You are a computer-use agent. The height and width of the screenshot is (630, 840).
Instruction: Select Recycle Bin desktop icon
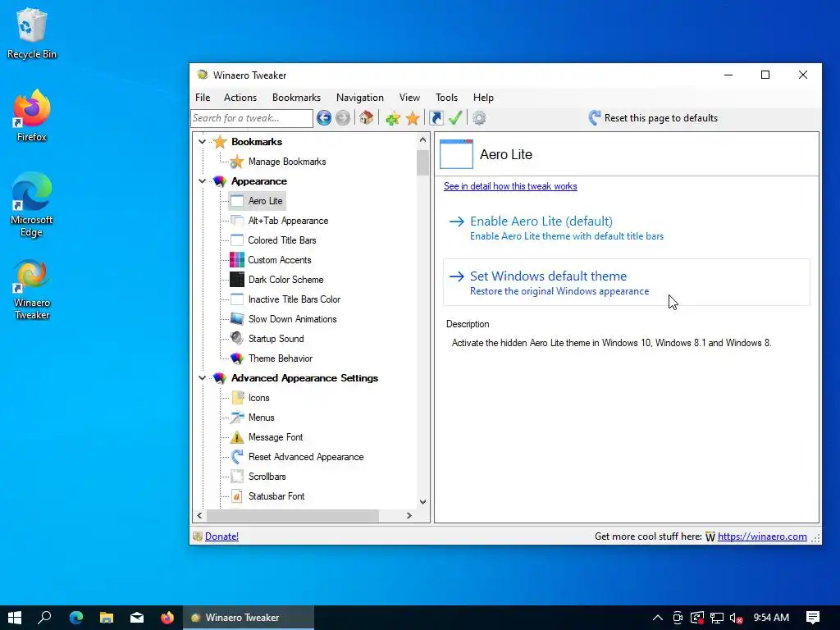tap(32, 33)
